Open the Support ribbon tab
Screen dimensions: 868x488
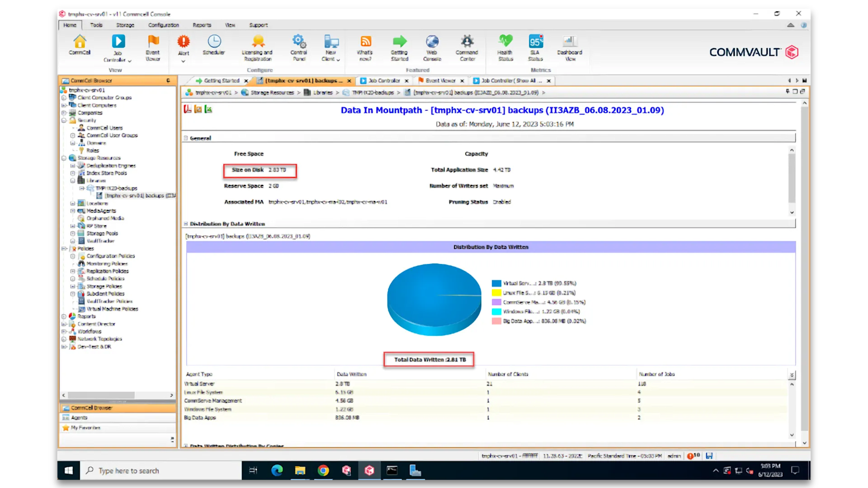pyautogui.click(x=259, y=25)
